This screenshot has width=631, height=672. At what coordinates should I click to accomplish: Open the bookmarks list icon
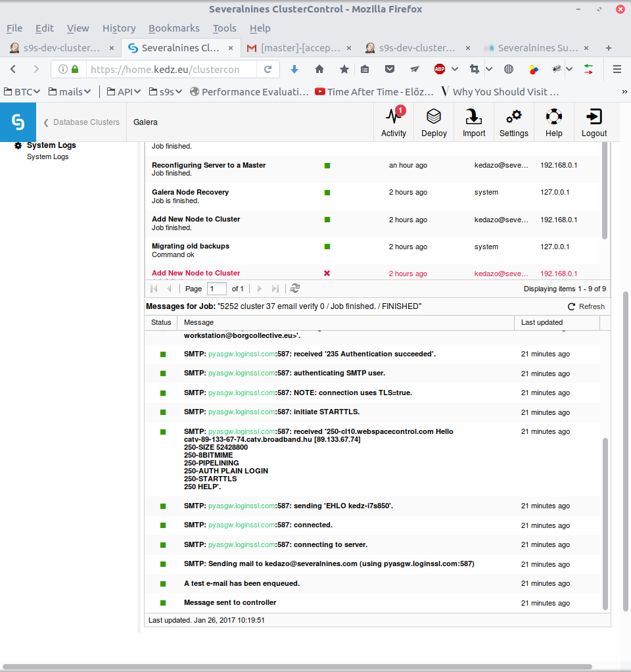(365, 69)
